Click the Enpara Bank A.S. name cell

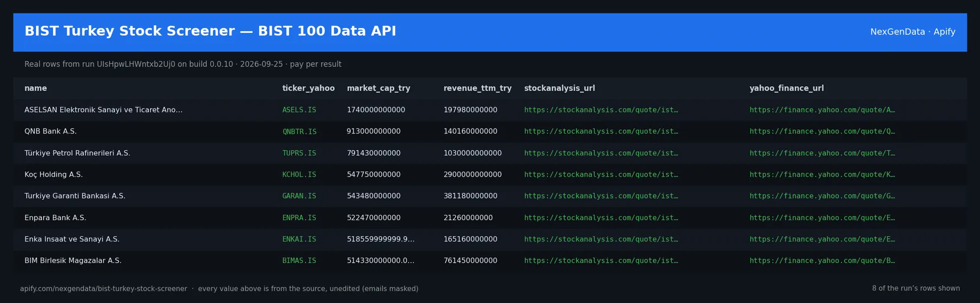(x=55, y=217)
